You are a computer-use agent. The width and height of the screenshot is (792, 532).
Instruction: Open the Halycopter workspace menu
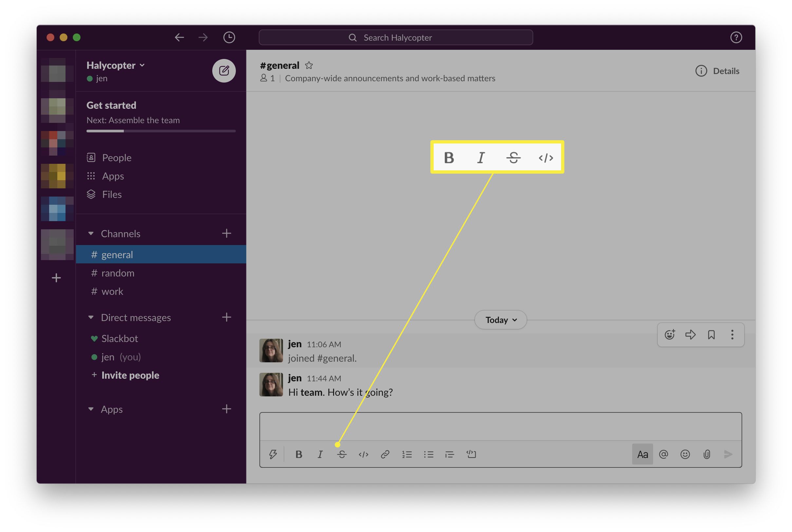(115, 65)
